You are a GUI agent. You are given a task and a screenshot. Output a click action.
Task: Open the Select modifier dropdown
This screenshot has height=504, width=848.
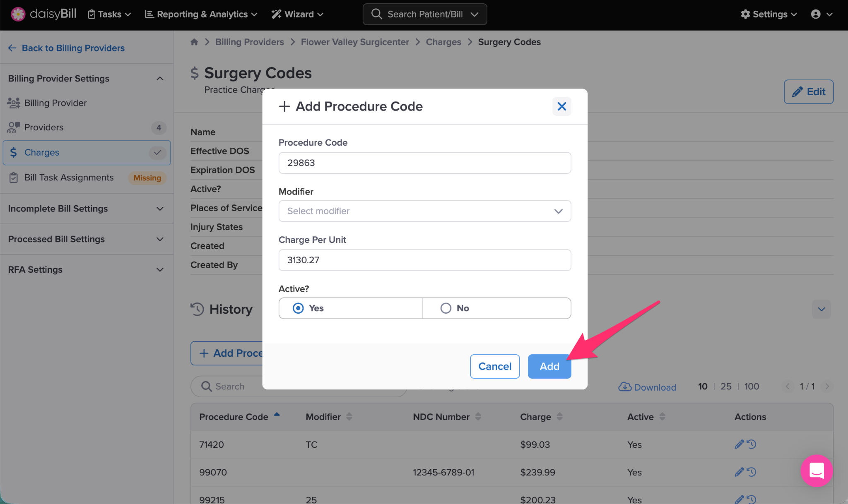(424, 211)
